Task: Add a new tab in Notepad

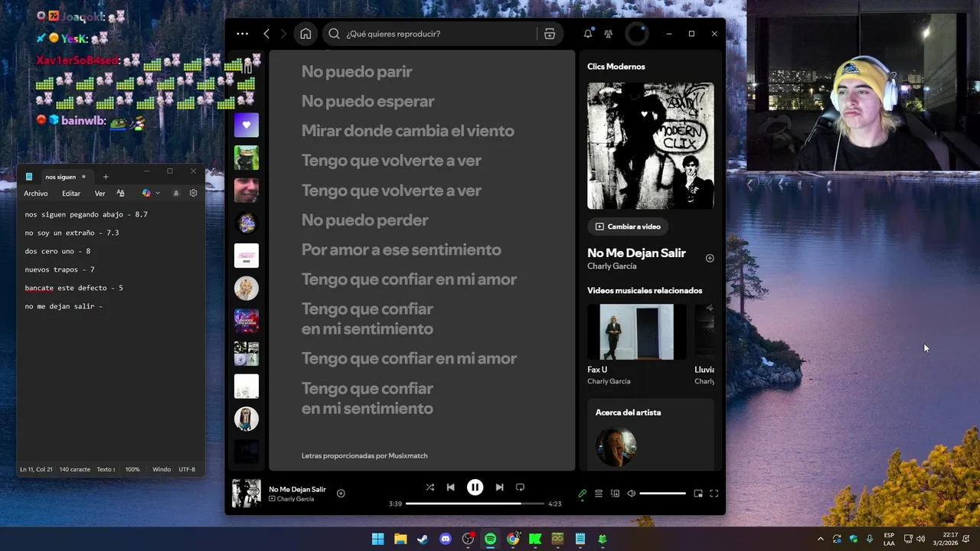Action: [106, 177]
